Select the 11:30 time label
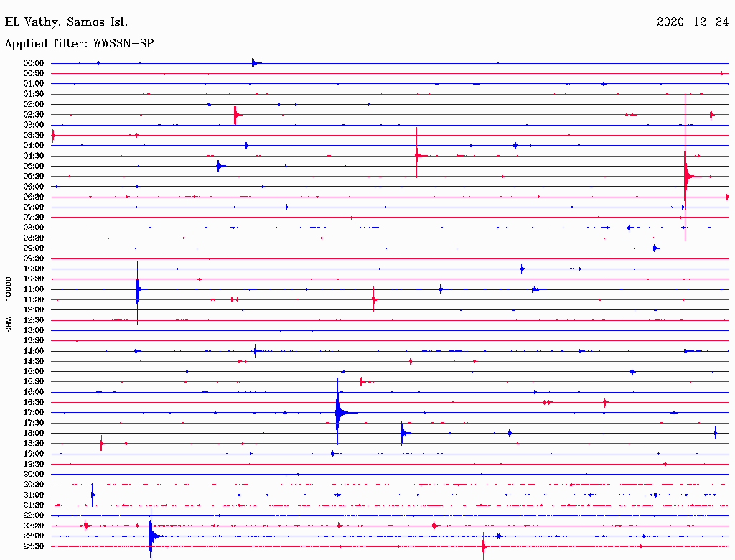Screen dimensions: 735x560 34,299
